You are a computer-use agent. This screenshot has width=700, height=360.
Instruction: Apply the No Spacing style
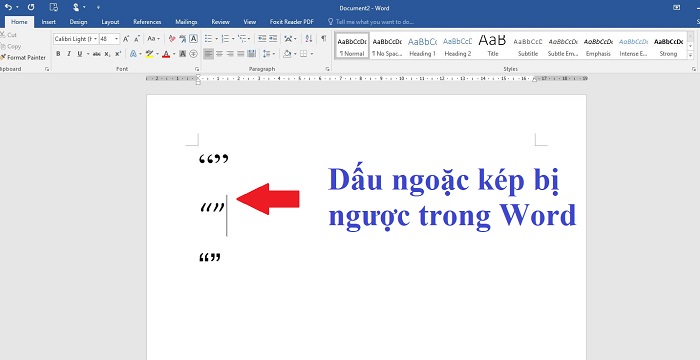(x=387, y=46)
